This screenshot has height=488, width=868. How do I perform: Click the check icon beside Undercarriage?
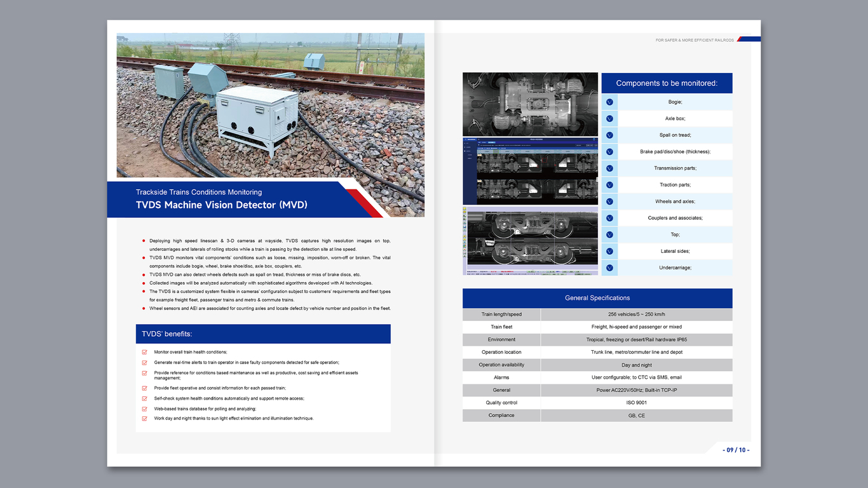click(x=609, y=268)
